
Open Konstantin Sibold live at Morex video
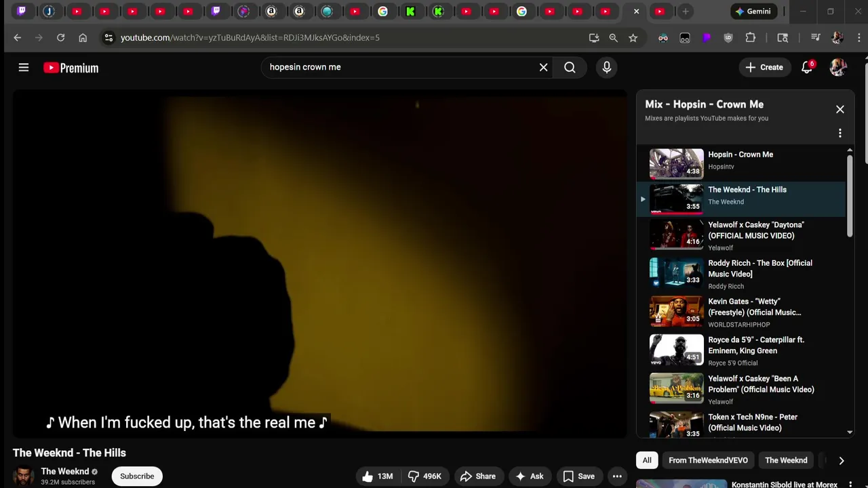point(784,485)
